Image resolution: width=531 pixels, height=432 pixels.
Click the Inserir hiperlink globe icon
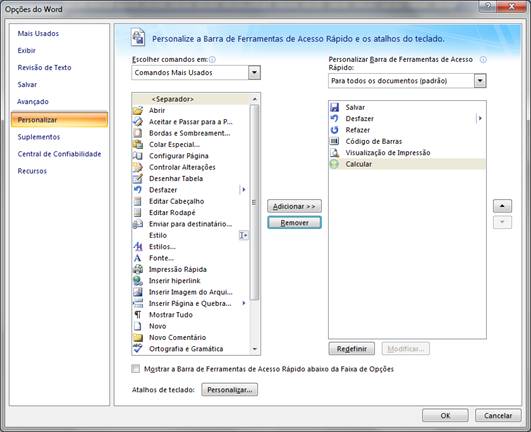[x=137, y=281]
